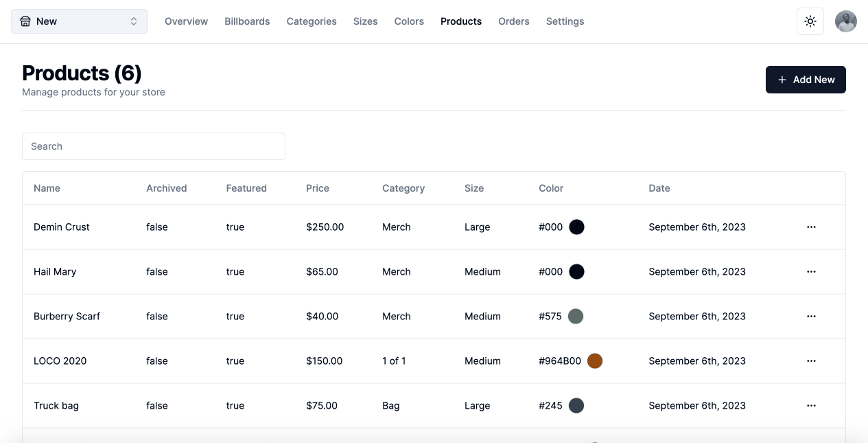Click the store icon in the store switcher

[25, 21]
